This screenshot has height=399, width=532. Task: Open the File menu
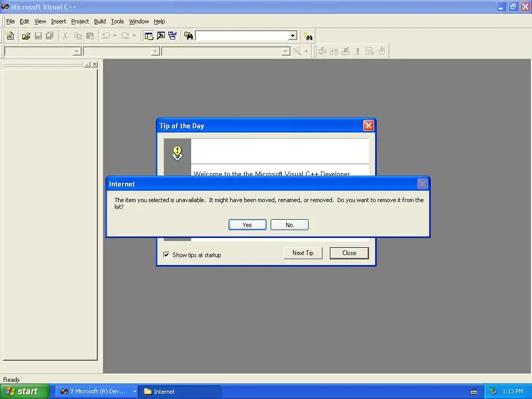click(x=10, y=21)
